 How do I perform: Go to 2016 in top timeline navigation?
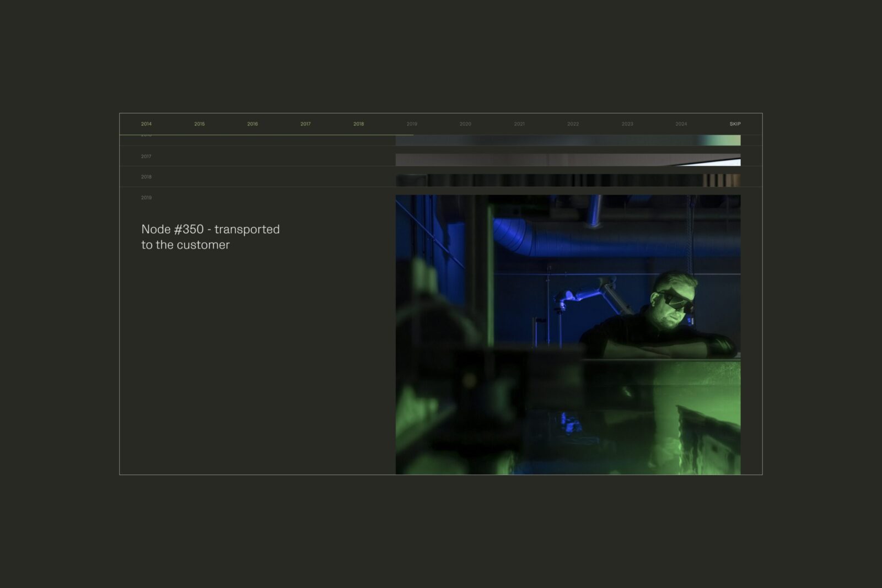pyautogui.click(x=252, y=124)
